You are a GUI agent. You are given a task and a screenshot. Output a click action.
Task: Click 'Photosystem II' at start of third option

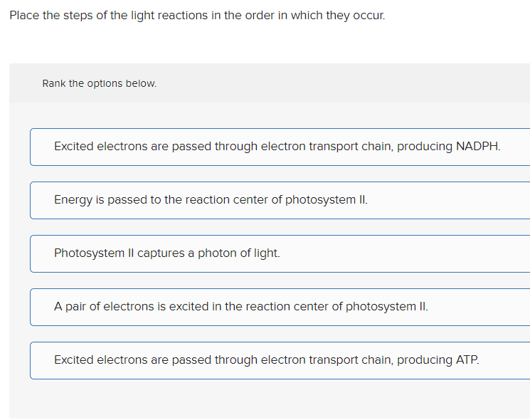[94, 253]
